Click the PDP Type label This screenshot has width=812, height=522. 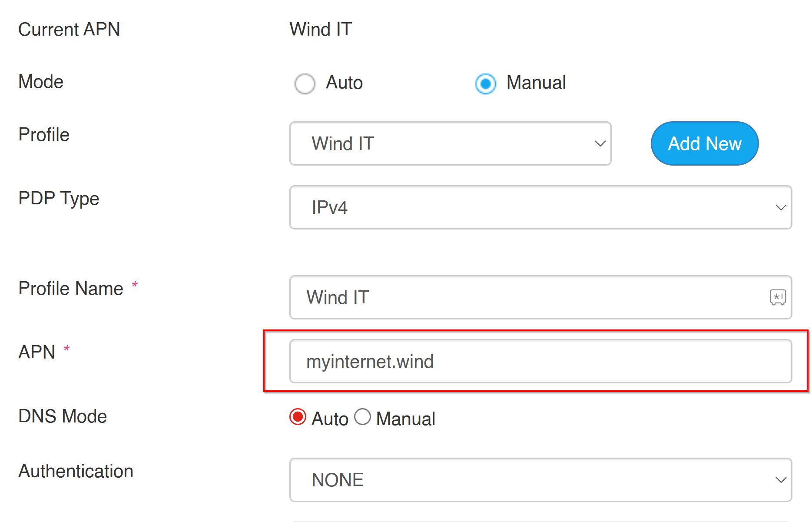pyautogui.click(x=59, y=199)
